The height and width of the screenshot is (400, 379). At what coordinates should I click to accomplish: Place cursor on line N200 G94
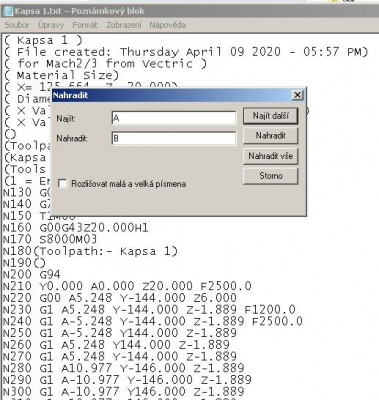(32, 275)
